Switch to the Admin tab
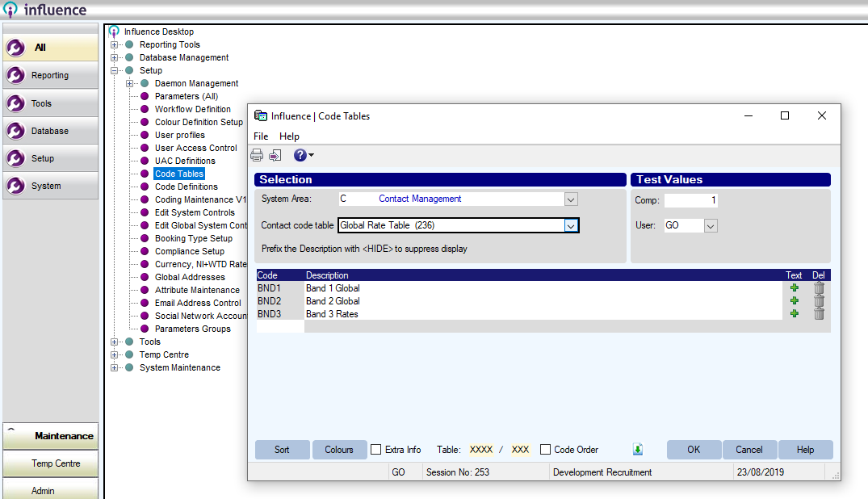The width and height of the screenshot is (868, 499). click(x=50, y=489)
